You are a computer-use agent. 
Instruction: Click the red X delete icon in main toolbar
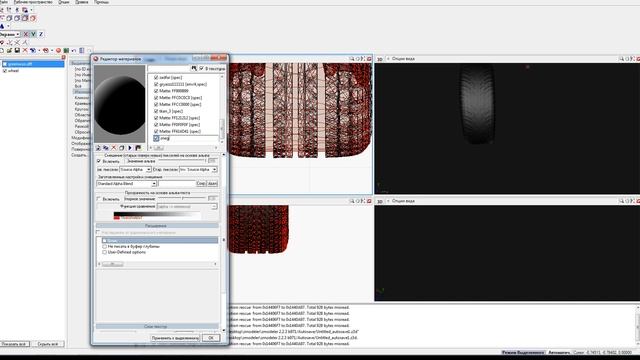click(25, 51)
